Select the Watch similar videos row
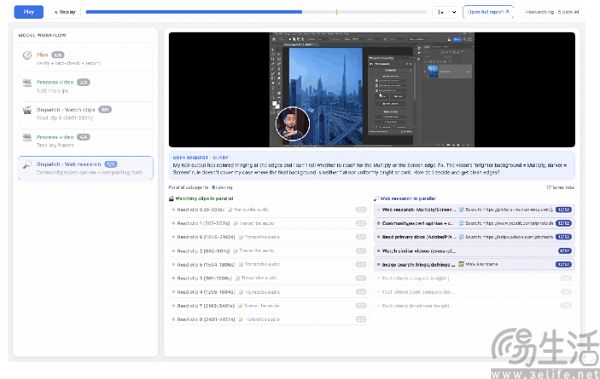This screenshot has width=600, height=379. pos(474,251)
